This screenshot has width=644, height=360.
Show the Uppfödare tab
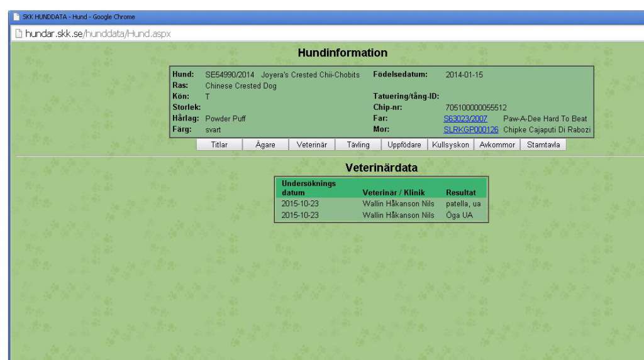pyautogui.click(x=404, y=145)
